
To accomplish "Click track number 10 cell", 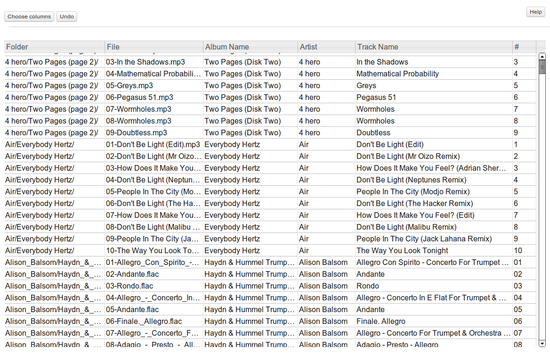I will pyautogui.click(x=518, y=251).
